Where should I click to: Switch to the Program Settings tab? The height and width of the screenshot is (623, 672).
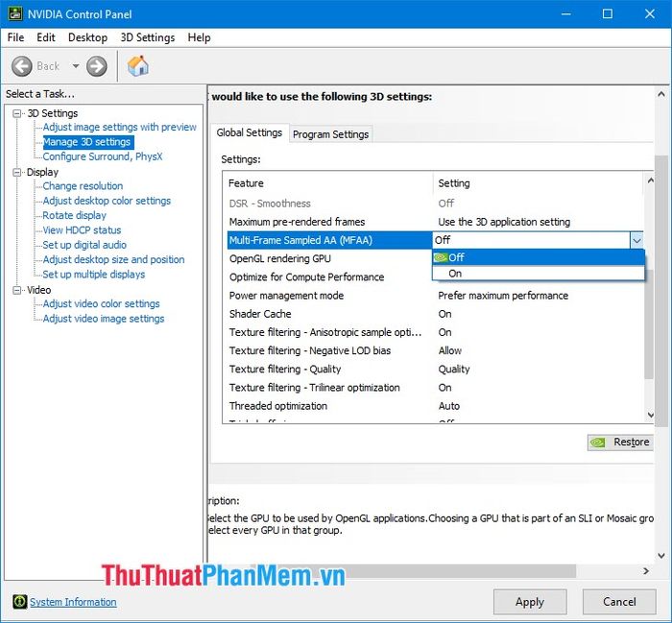pos(330,134)
